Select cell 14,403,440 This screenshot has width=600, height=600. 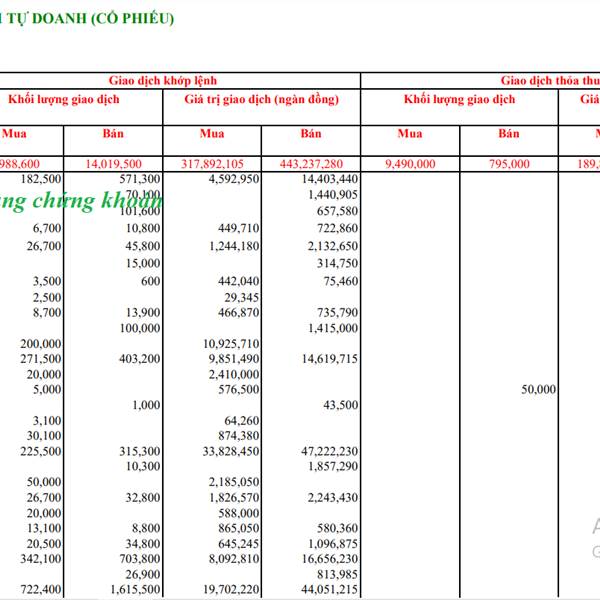[x=330, y=179]
